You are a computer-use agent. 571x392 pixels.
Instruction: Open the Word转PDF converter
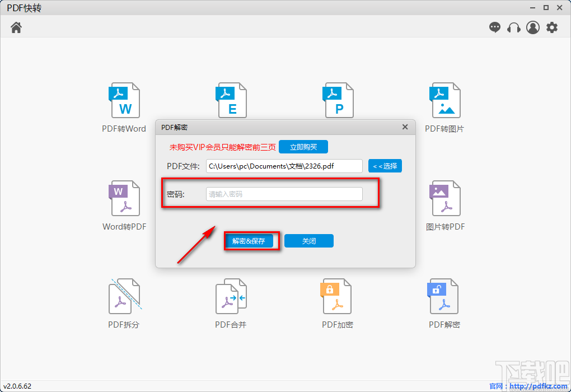pyautogui.click(x=124, y=199)
